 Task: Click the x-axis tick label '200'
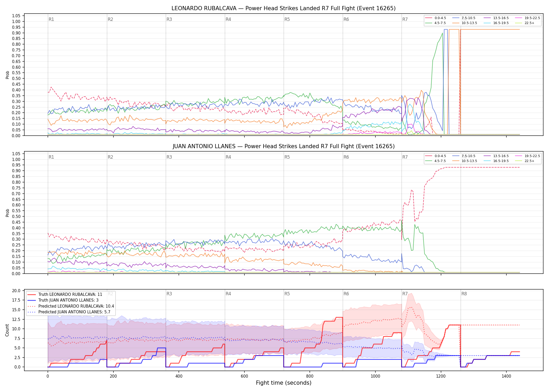coord(113,376)
